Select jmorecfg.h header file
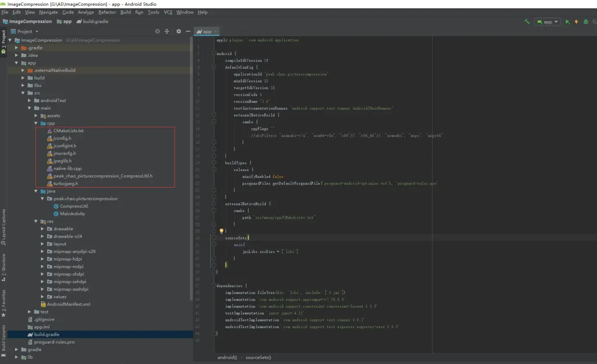Screen dimensions: 597x364 tap(61, 153)
